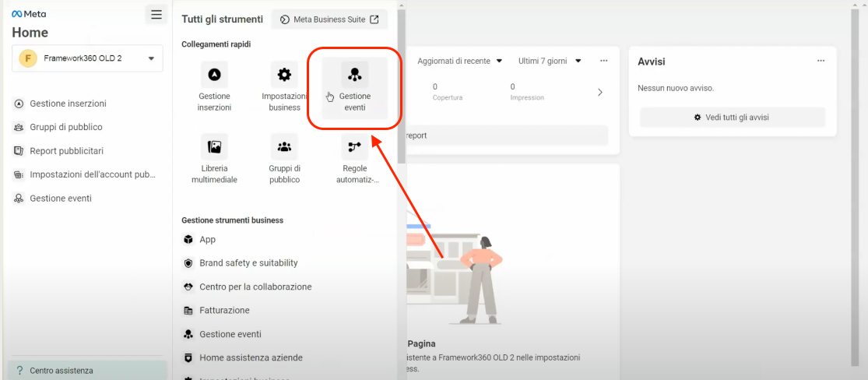This screenshot has width=868, height=380.
Task: Open Meta Business Suite button
Action: click(x=329, y=19)
